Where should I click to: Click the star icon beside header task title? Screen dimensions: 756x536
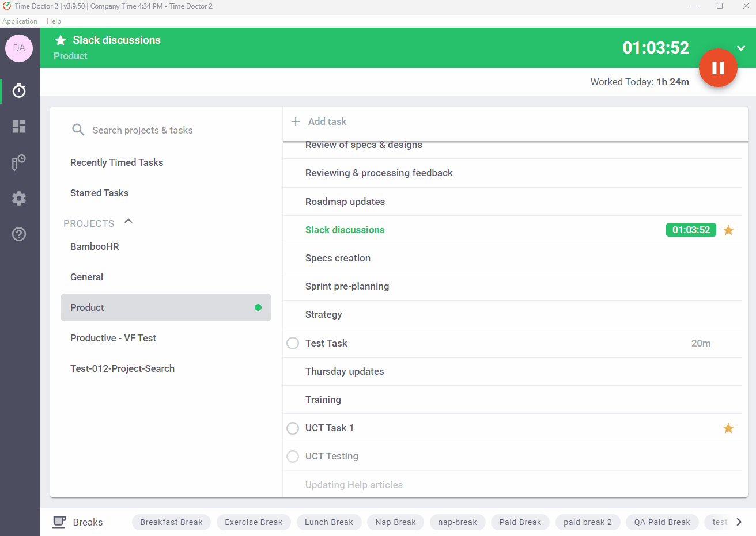coord(61,40)
